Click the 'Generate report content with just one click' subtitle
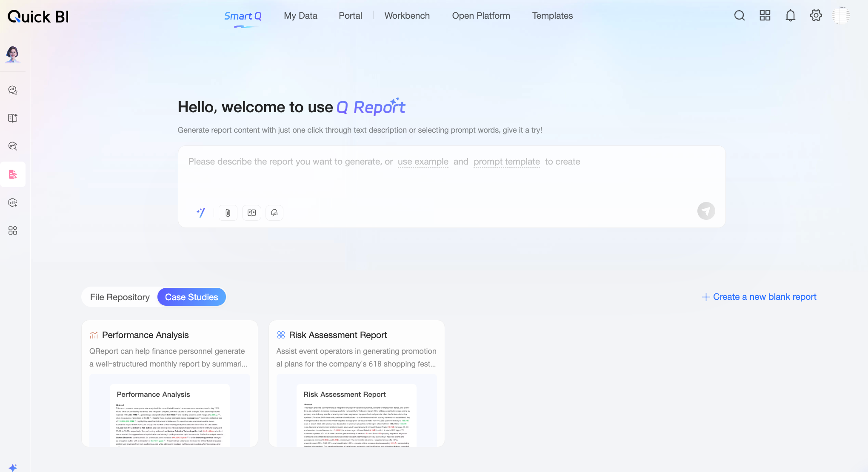The width and height of the screenshot is (868, 472). (x=360, y=130)
